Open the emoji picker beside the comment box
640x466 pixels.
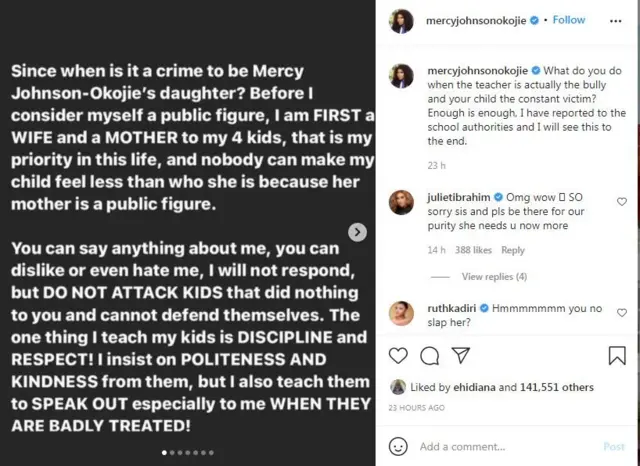click(398, 446)
